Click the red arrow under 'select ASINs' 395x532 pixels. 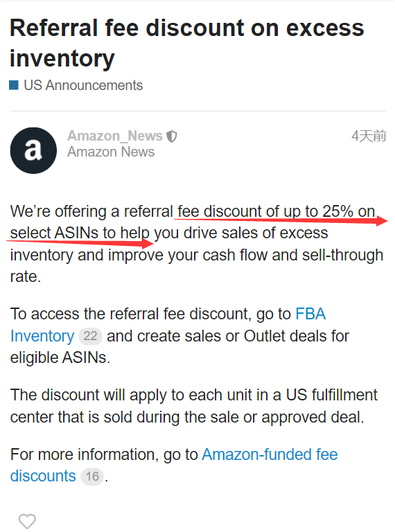(80, 243)
